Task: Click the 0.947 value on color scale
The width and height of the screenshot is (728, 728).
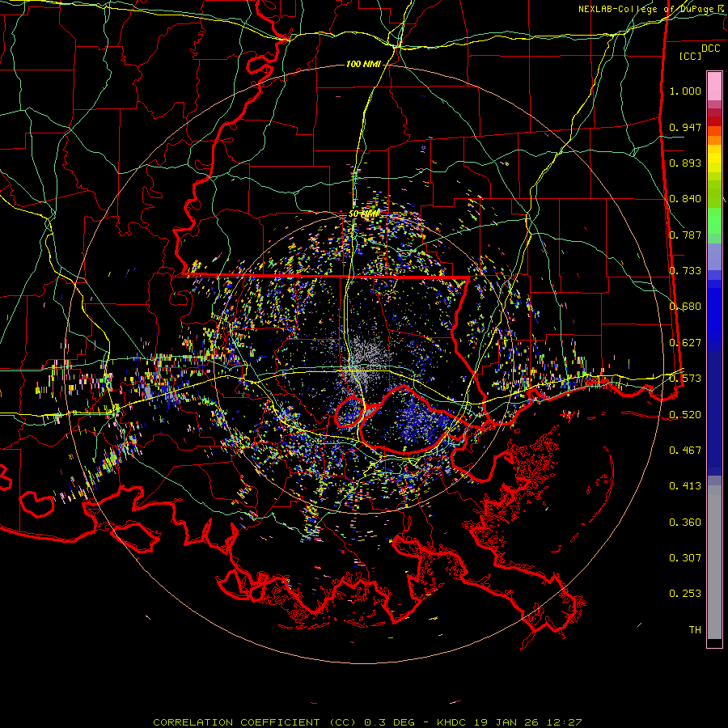Action: coord(685,127)
